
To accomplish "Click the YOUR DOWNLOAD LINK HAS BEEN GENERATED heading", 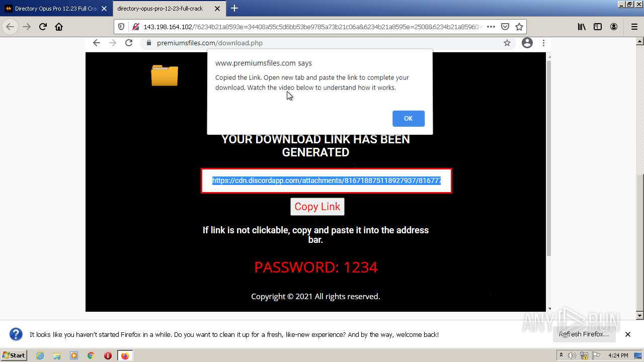I will tap(316, 146).
